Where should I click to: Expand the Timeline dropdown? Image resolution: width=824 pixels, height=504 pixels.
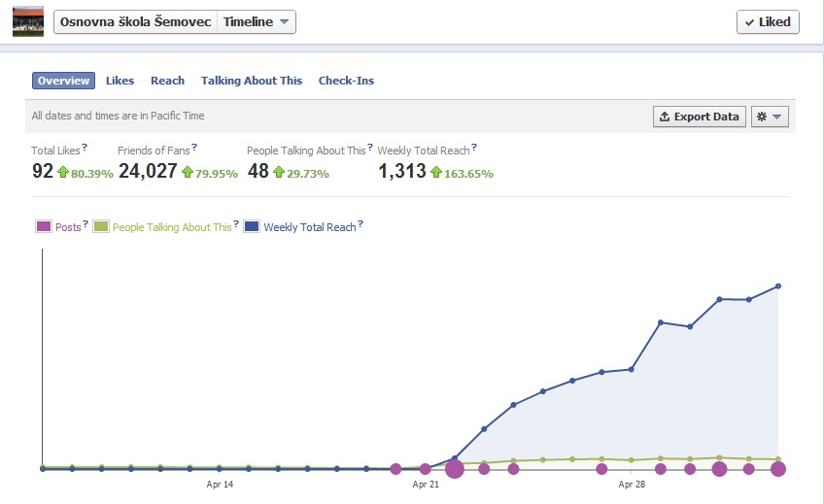pos(257,22)
